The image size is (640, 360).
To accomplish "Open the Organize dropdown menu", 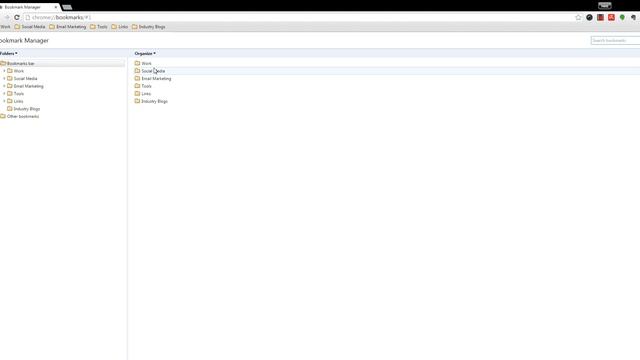I will pyautogui.click(x=145, y=53).
